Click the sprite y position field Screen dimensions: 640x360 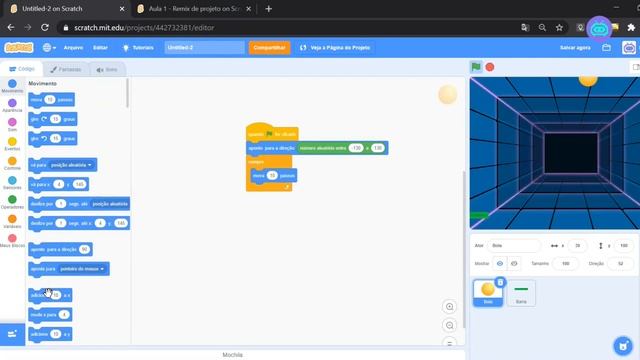click(624, 246)
